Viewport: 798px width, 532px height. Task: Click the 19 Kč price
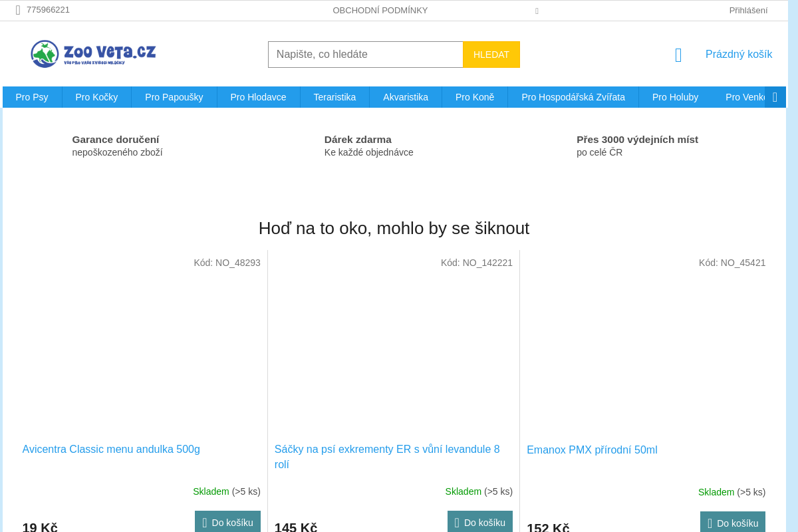tap(40, 527)
